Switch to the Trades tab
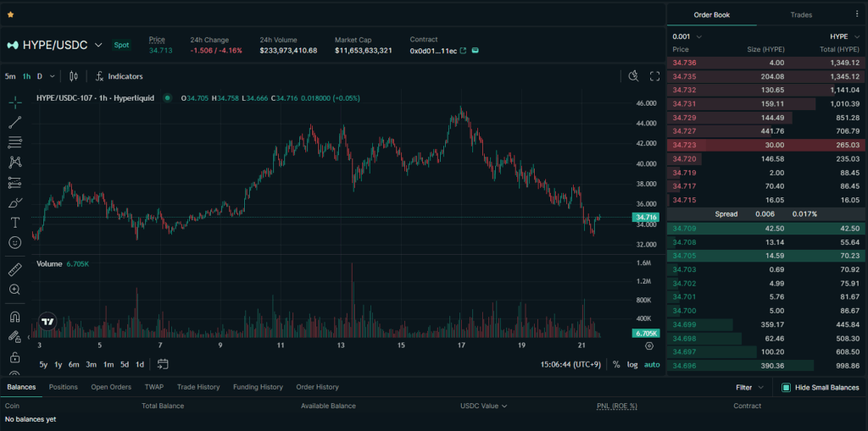This screenshot has width=868, height=431. click(x=801, y=15)
